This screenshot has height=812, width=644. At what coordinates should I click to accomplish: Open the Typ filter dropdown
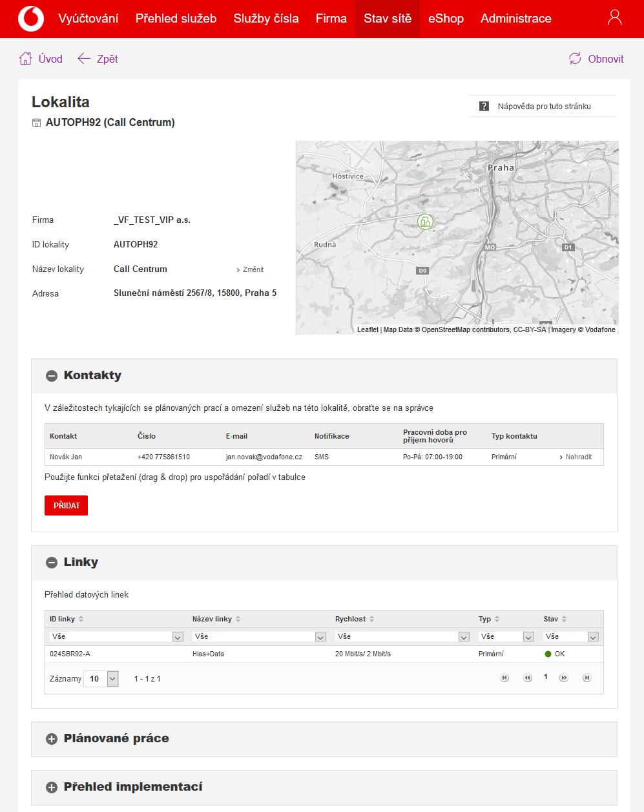click(506, 636)
